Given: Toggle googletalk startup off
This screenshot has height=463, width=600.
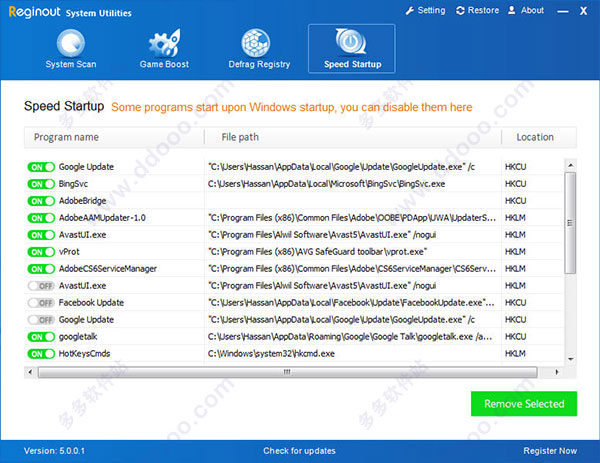Looking at the screenshot, I should 41,337.
